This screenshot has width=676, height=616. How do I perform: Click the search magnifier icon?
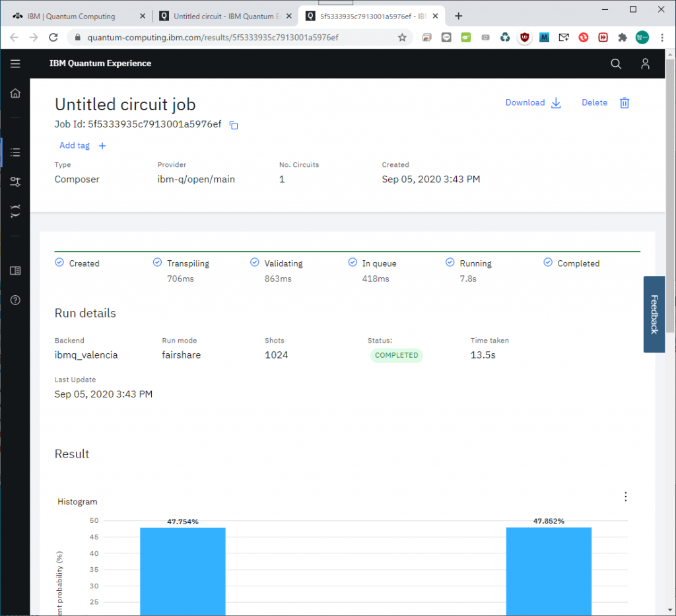[616, 63]
